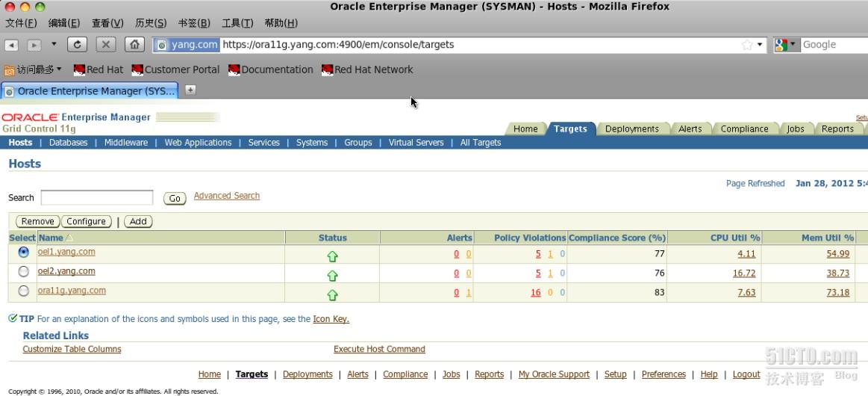The width and height of the screenshot is (868, 396).
Task: Open the 历史(S) menu
Action: pos(151,23)
